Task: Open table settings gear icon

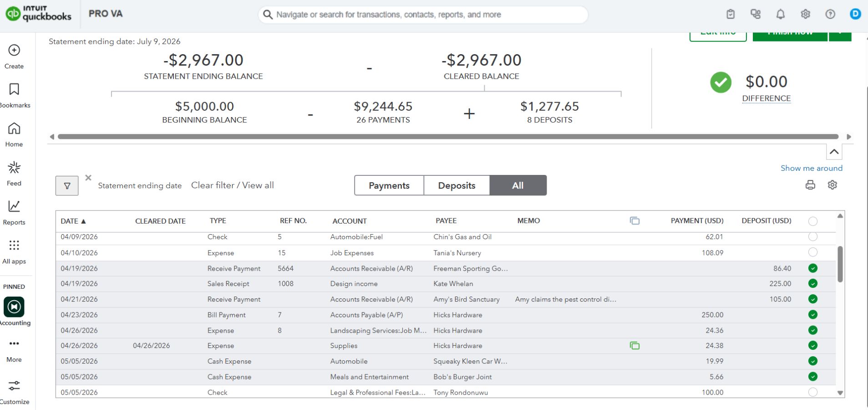Action: point(832,185)
